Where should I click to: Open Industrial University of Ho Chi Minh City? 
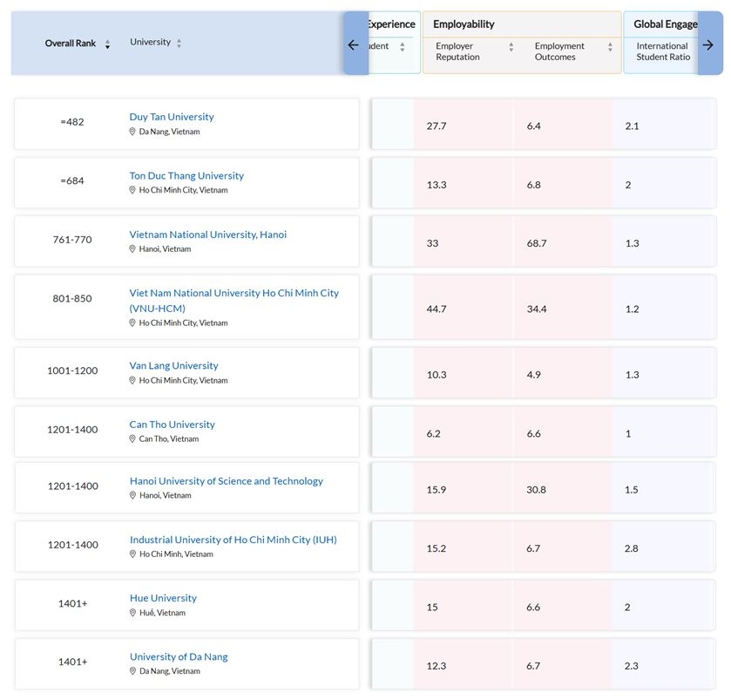(233, 540)
